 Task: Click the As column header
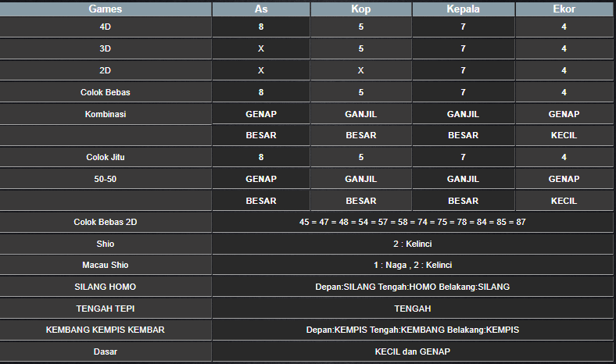click(261, 9)
